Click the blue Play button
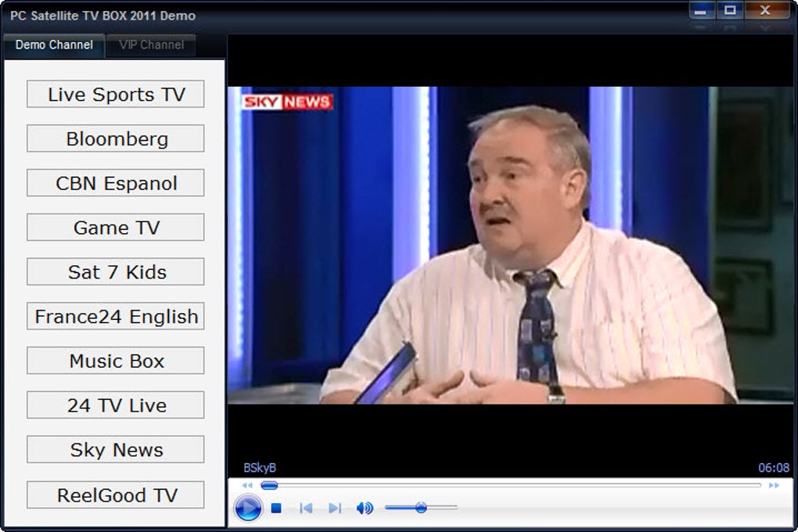 pos(248,508)
